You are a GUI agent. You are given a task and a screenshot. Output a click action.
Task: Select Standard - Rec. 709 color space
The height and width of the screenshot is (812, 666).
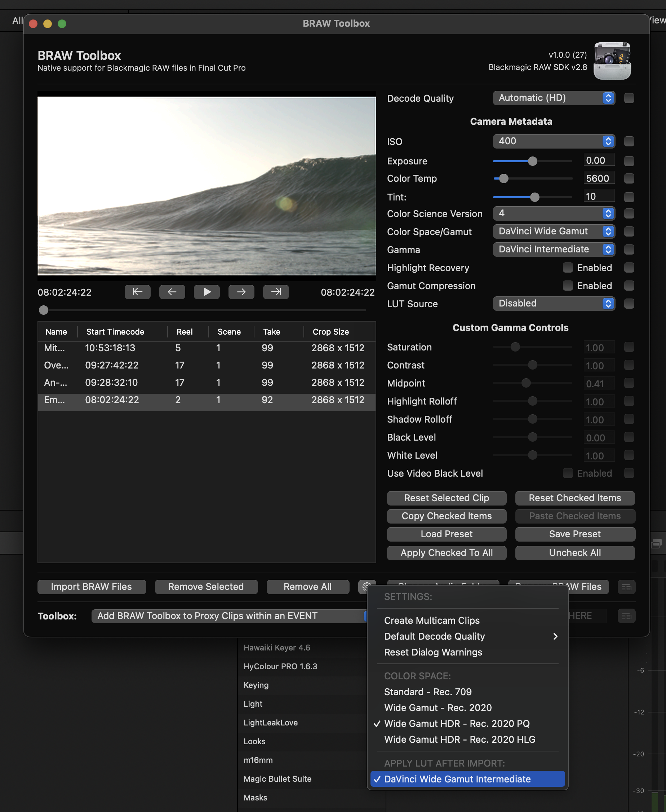428,692
